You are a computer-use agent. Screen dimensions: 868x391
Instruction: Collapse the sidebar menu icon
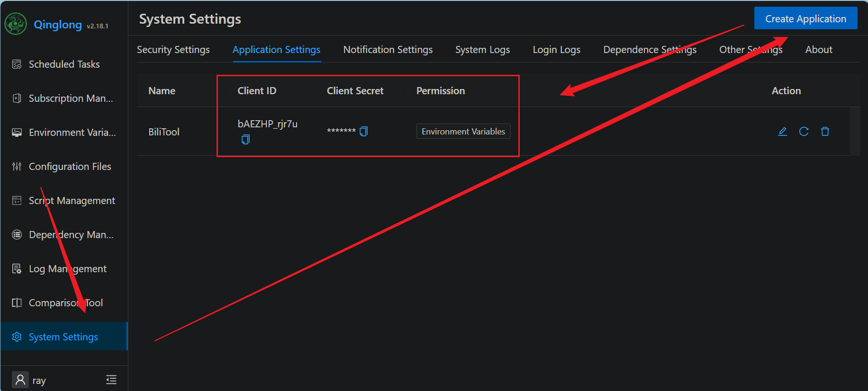pyautogui.click(x=111, y=380)
